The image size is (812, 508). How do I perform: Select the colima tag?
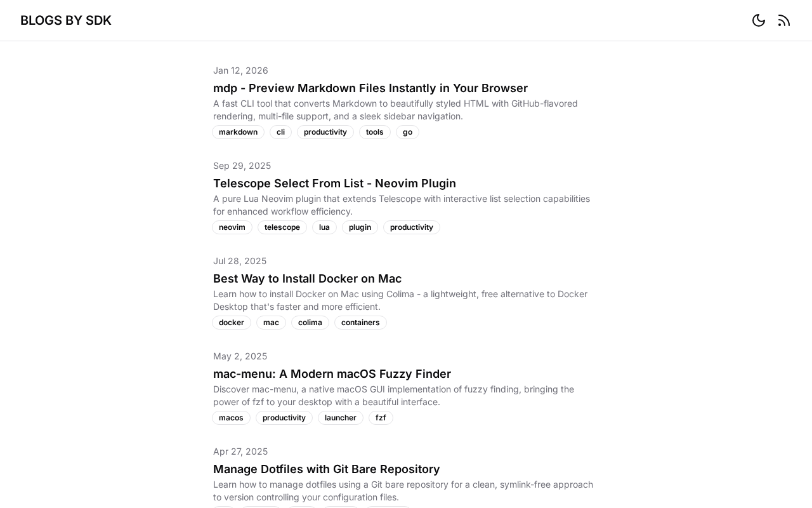point(310,323)
